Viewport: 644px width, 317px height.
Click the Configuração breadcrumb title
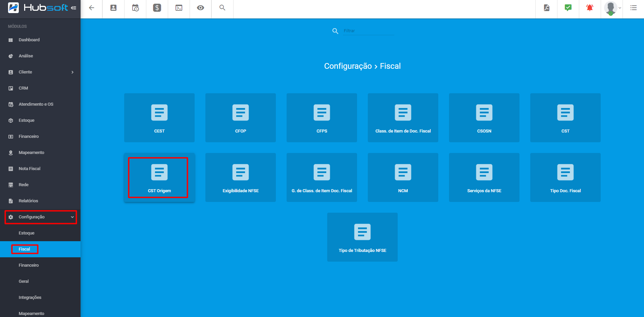point(348,66)
